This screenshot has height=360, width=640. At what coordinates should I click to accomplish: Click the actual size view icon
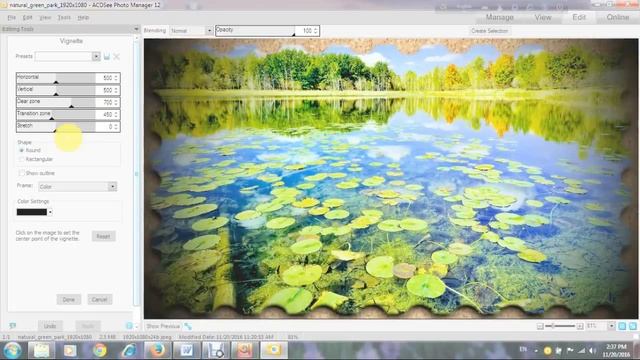(x=622, y=326)
